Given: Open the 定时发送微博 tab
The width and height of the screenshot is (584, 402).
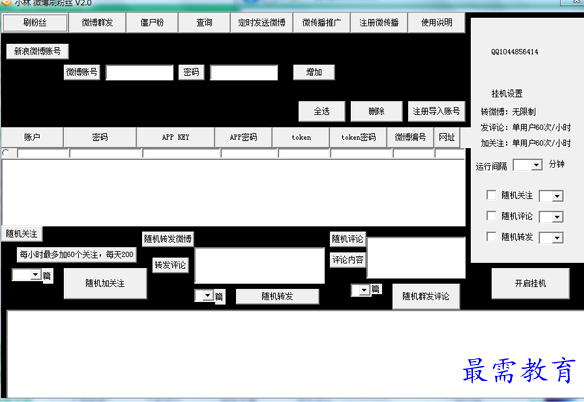Looking at the screenshot, I should [261, 23].
